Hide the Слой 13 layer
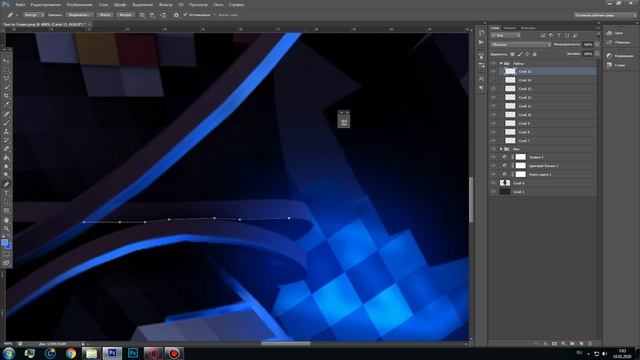 coord(493,89)
